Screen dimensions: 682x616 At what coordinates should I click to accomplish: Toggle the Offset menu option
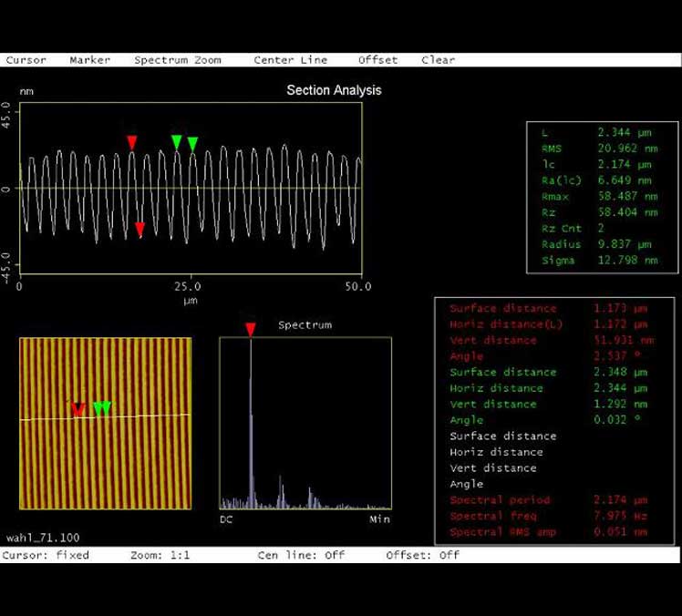click(377, 60)
